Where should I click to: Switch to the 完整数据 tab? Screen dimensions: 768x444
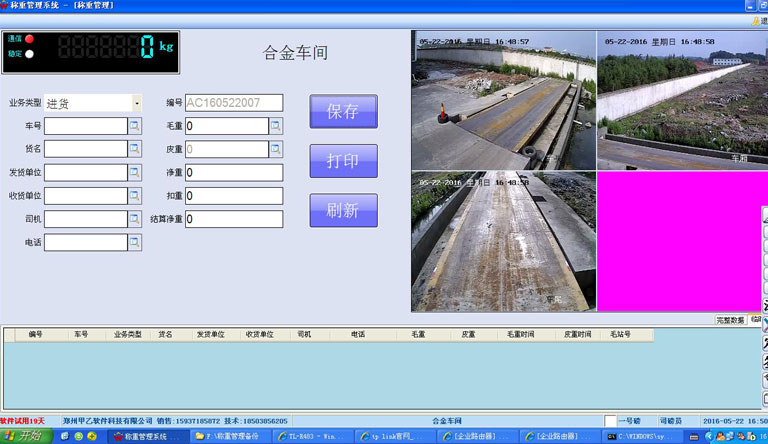point(729,320)
